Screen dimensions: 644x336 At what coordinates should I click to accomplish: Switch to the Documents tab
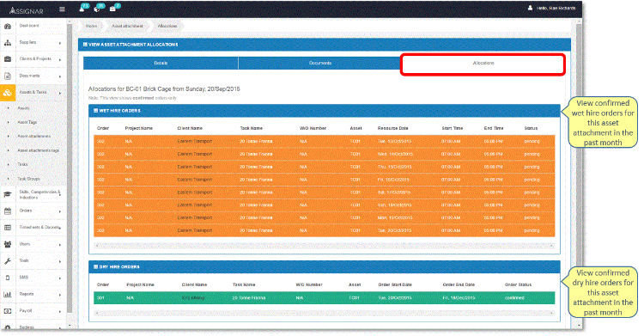click(x=320, y=63)
